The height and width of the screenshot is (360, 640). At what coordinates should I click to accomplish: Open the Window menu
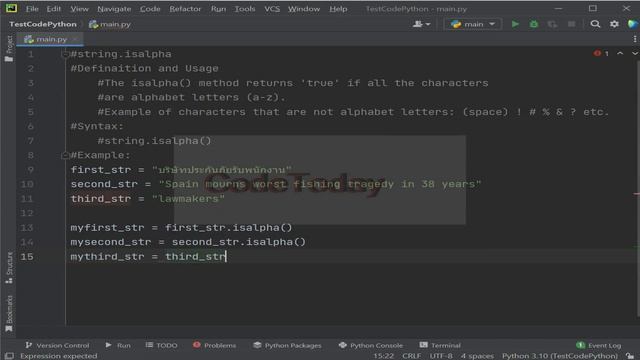tap(304, 9)
